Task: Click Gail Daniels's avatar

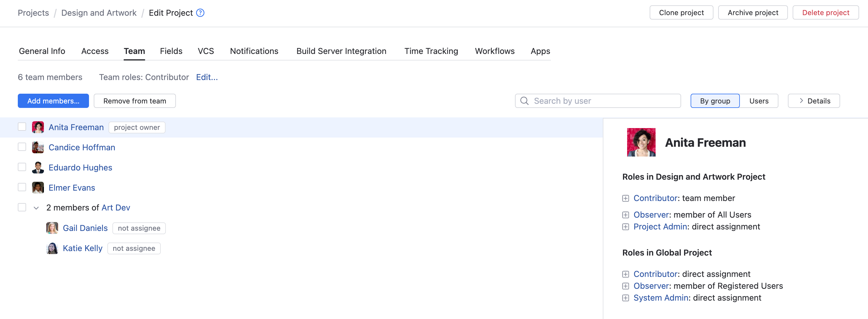Action: [52, 228]
